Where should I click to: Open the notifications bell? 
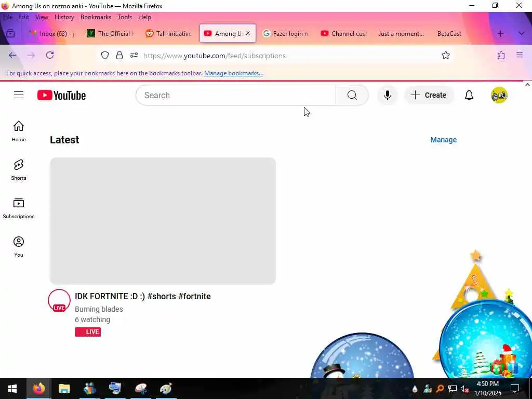(x=469, y=96)
